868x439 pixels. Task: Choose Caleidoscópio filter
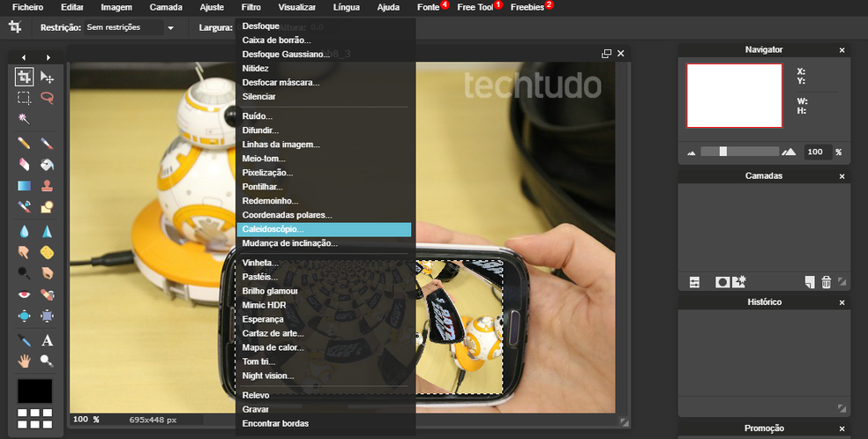coord(324,229)
